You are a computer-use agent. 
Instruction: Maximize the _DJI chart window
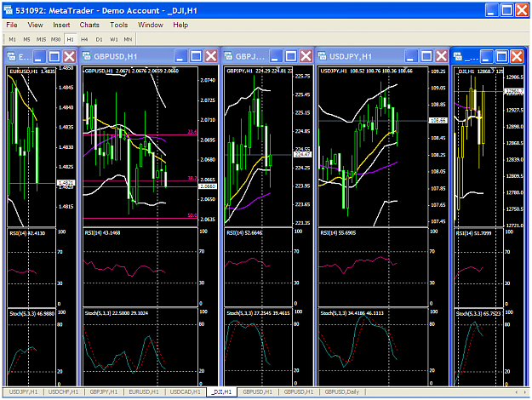pyautogui.click(x=502, y=56)
